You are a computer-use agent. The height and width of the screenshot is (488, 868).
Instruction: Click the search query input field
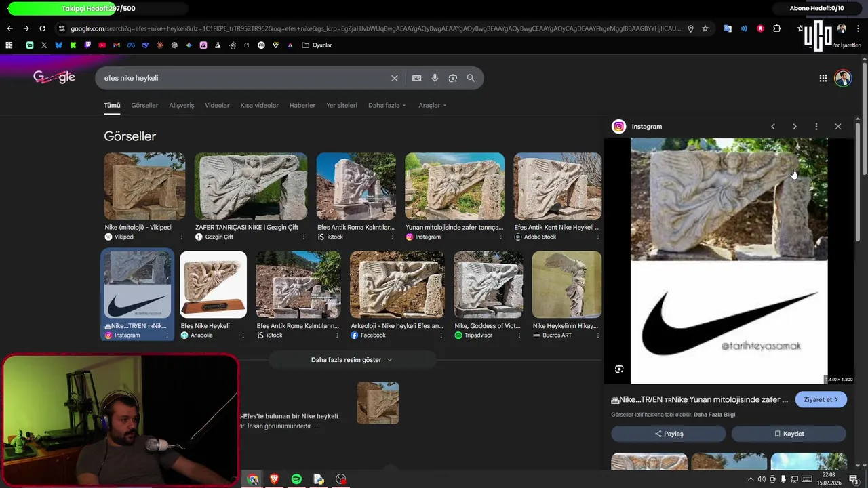(244, 78)
